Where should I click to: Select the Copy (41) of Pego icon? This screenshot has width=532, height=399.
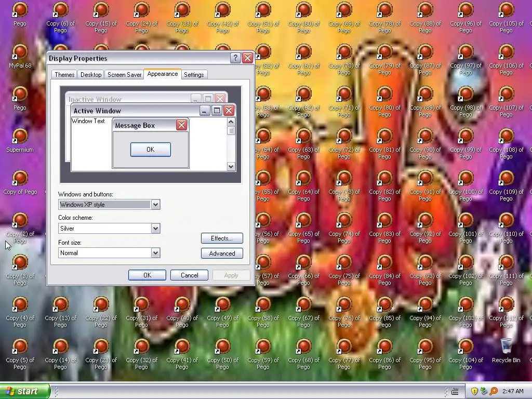(x=182, y=353)
